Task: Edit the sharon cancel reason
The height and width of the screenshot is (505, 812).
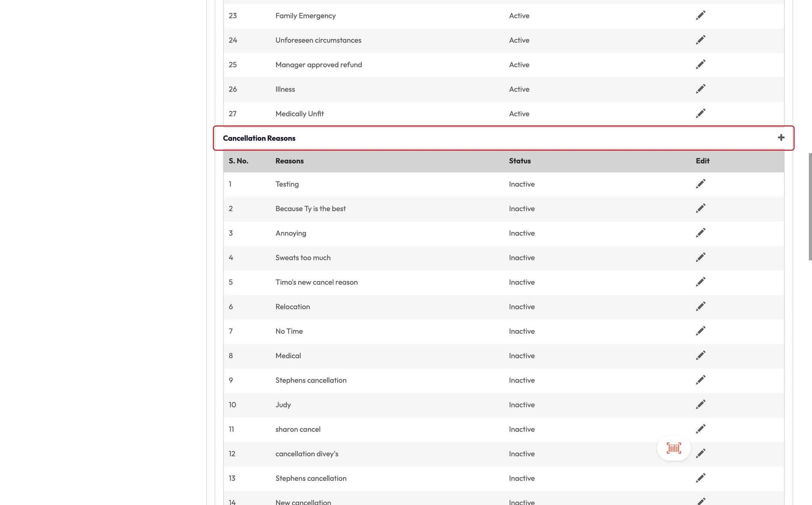Action: [x=700, y=429]
